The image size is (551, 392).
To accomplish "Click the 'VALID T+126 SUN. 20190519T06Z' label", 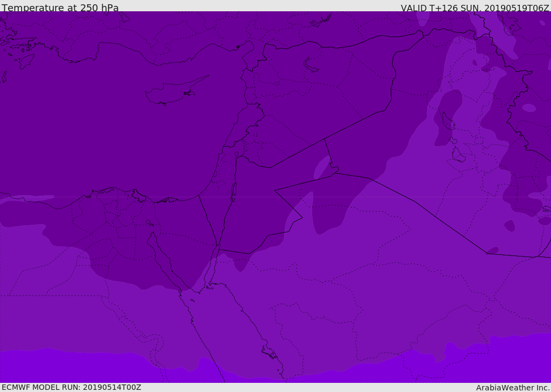I will point(475,8).
